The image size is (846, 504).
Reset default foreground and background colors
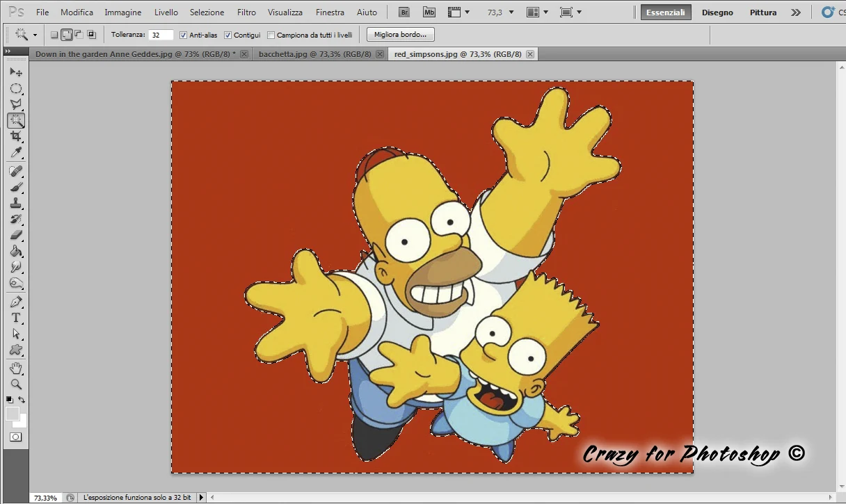9,400
